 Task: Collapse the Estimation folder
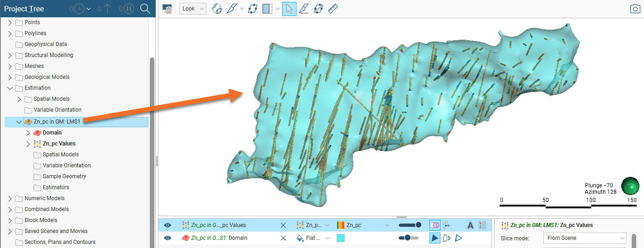click(x=10, y=88)
